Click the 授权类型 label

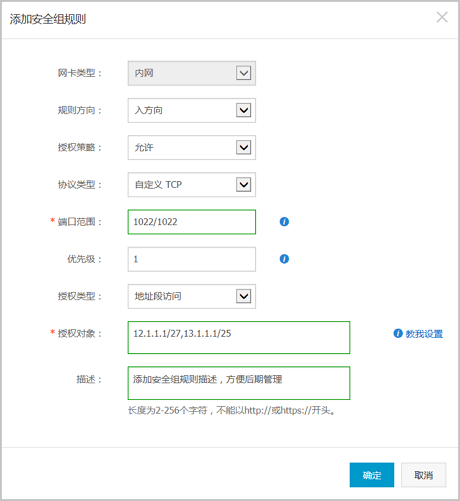(80, 296)
